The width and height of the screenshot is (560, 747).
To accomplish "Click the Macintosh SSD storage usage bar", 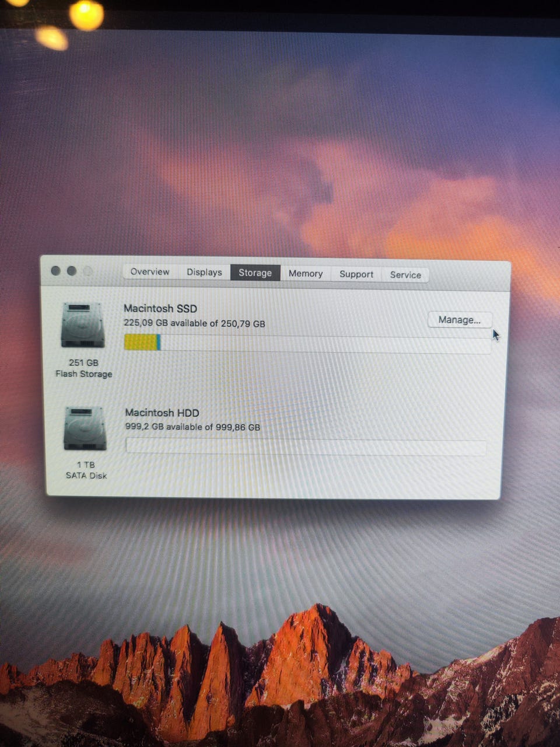I will (307, 343).
